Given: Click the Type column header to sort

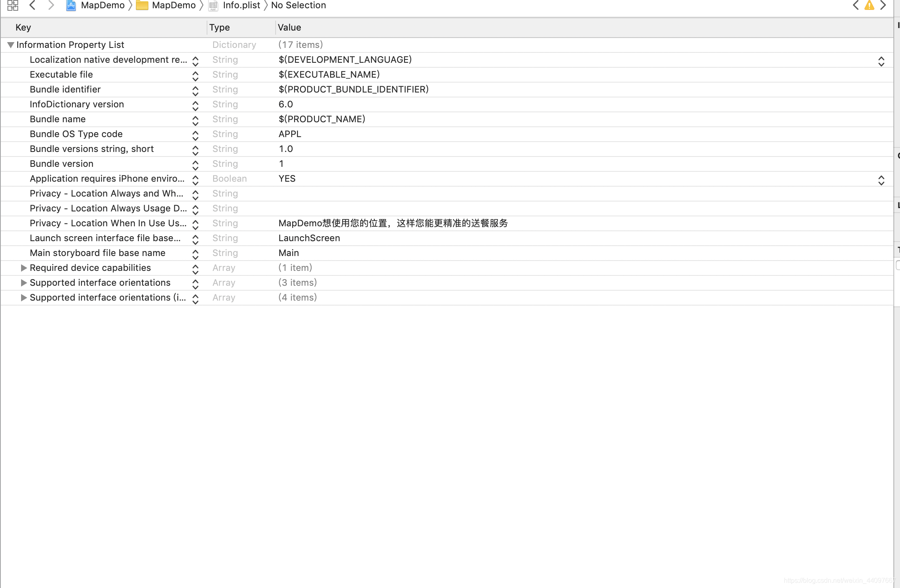Looking at the screenshot, I should point(239,28).
